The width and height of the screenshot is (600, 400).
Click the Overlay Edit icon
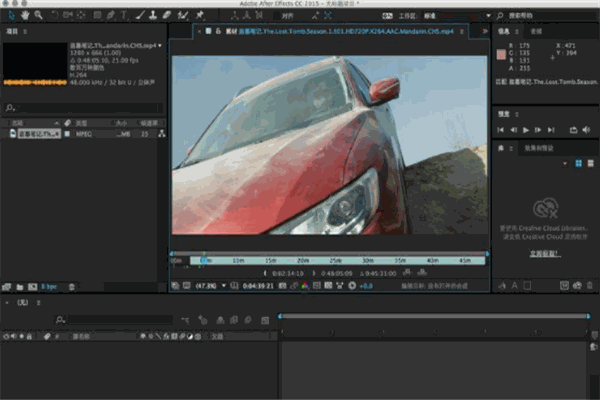click(422, 273)
